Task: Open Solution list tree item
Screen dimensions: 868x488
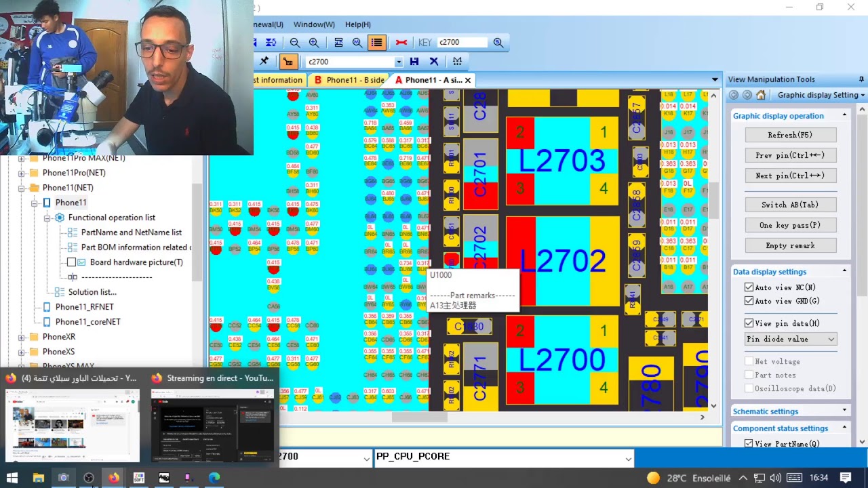Action: coord(92,292)
